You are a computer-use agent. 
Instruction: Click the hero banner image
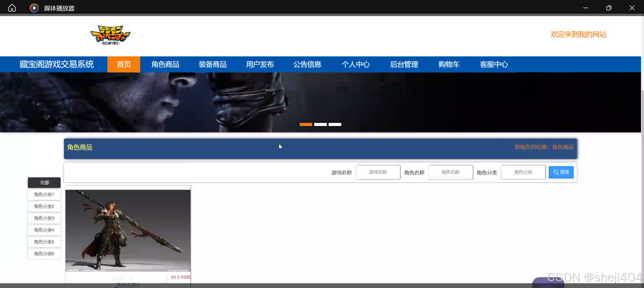(x=320, y=102)
